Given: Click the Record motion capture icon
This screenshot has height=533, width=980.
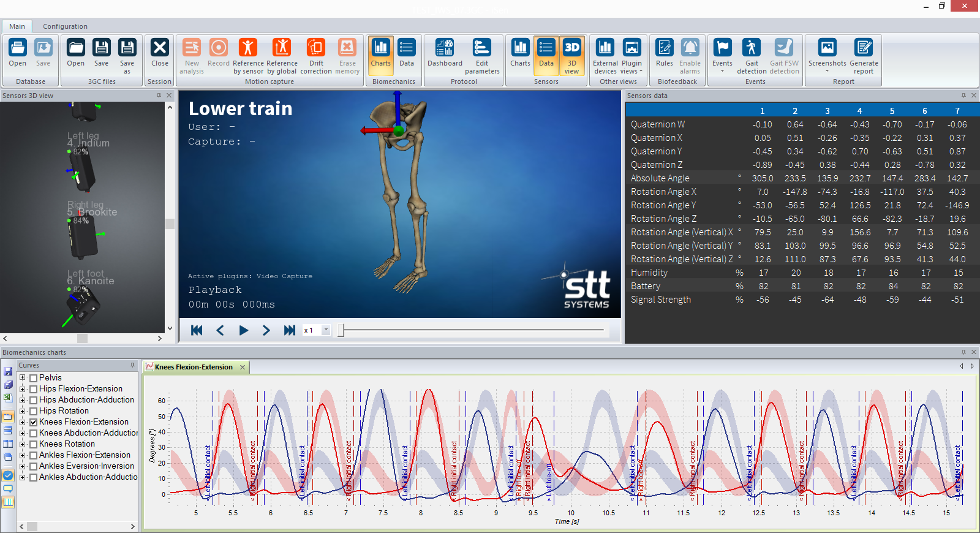Looking at the screenshot, I should tap(218, 53).
